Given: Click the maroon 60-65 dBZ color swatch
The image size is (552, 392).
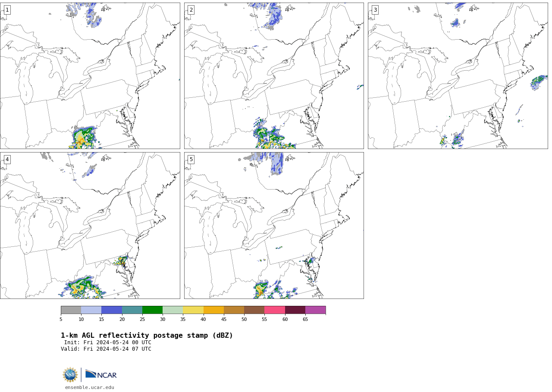Looking at the screenshot, I should [x=295, y=310].
